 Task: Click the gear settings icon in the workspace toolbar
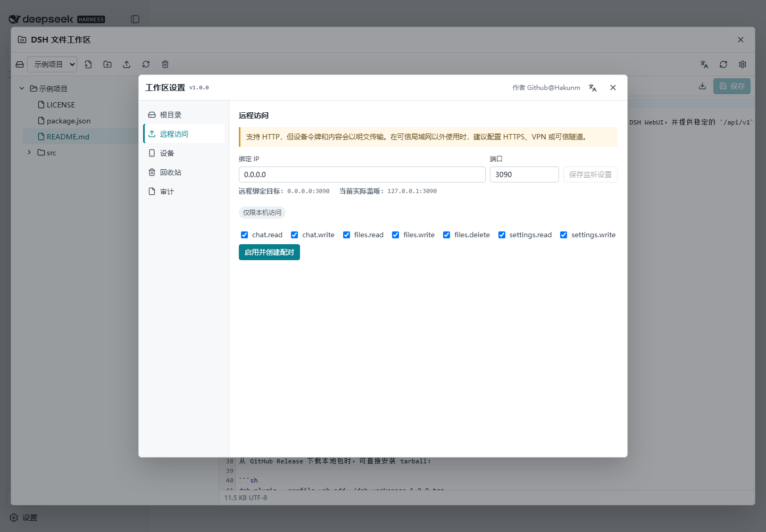coord(743,64)
